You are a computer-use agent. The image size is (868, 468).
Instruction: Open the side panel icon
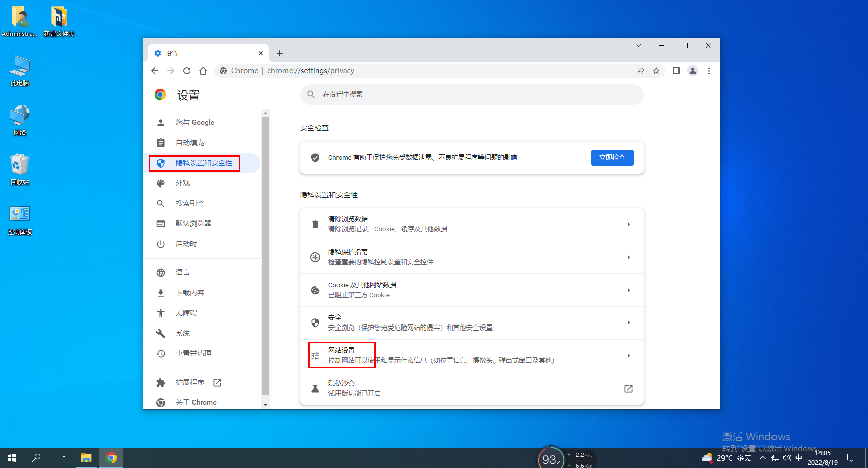pos(676,71)
